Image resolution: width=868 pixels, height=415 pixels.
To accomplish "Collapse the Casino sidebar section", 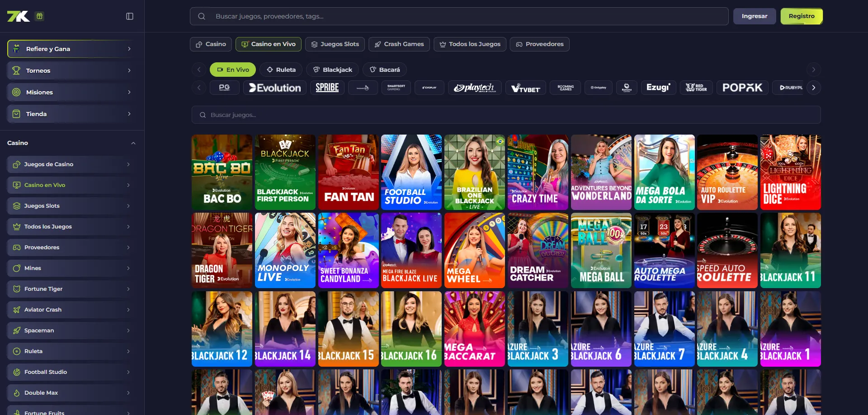I will click(133, 143).
